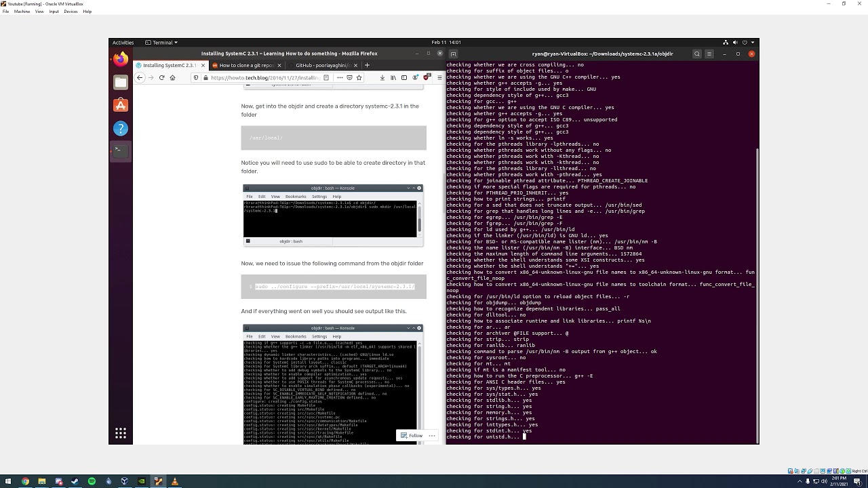Image resolution: width=868 pixels, height=488 pixels.
Task: Open the Firefox downloads panel
Action: click(383, 77)
